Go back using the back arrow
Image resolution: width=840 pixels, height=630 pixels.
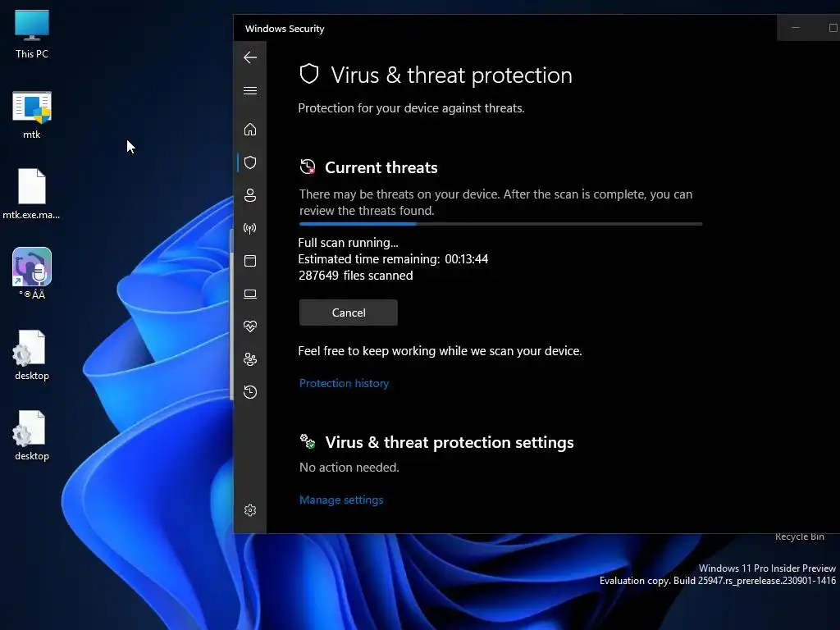click(250, 57)
